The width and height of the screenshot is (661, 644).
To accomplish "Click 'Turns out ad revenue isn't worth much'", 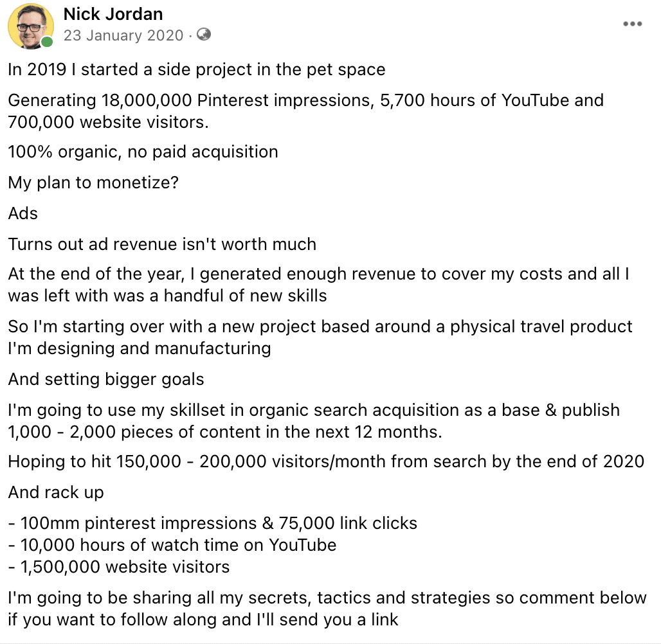I will (x=162, y=244).
